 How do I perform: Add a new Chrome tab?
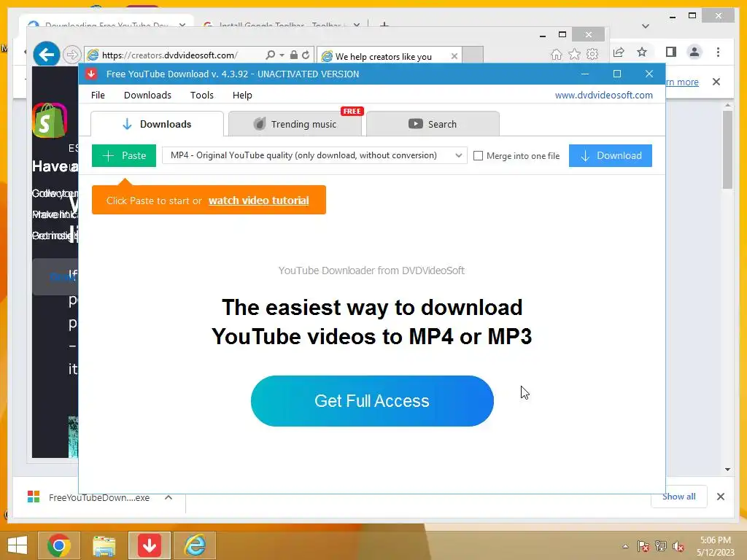point(384,25)
